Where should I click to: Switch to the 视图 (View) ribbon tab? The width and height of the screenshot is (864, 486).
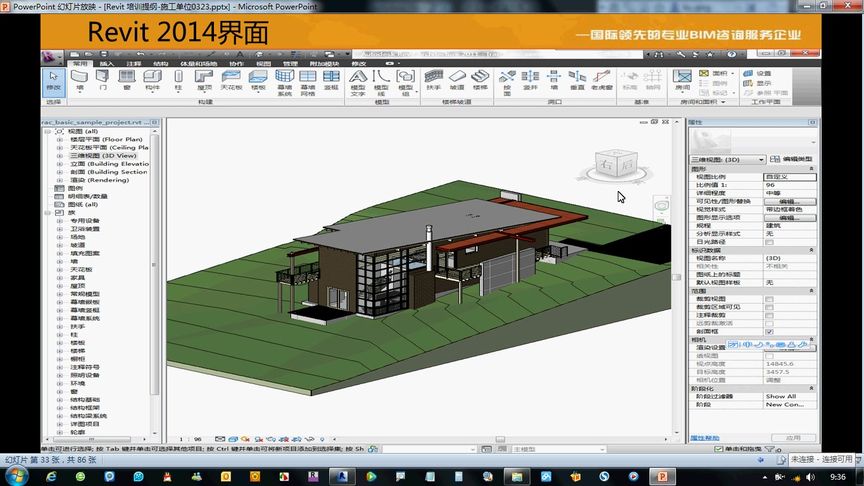[x=263, y=63]
